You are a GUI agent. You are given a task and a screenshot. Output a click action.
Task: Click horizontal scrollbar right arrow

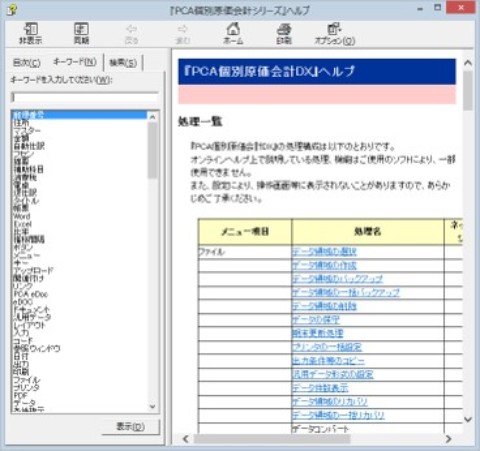tap(449, 439)
